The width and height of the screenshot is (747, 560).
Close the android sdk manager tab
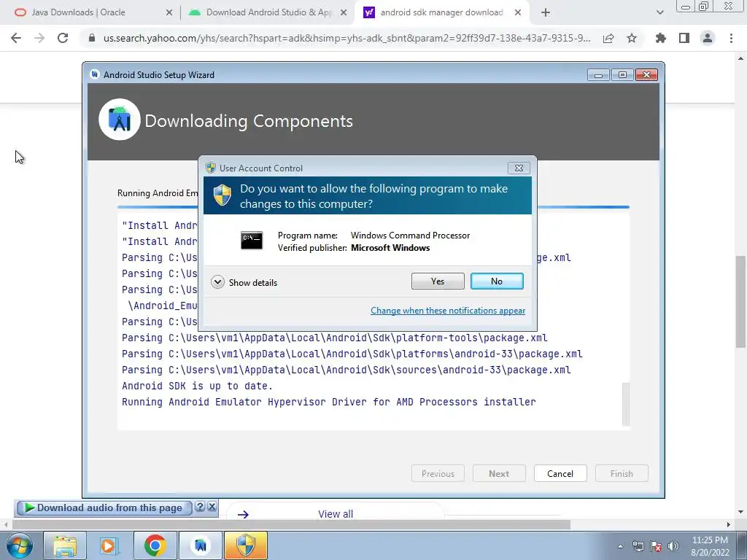[x=518, y=13]
